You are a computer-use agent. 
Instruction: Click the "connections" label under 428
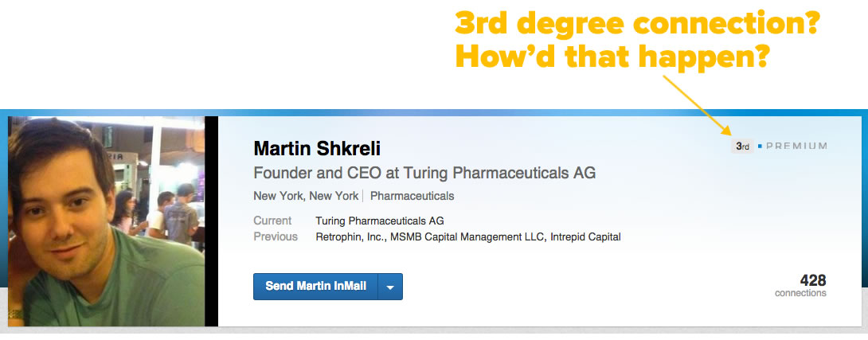(800, 294)
